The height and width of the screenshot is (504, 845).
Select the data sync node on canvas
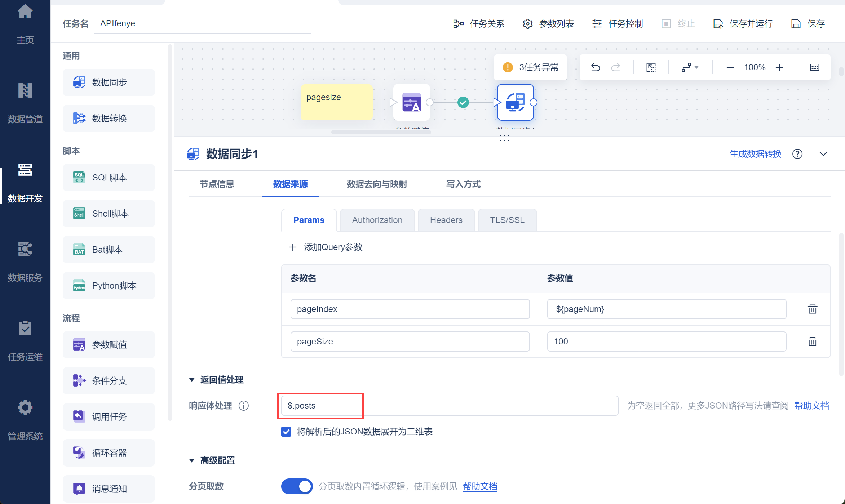coord(515,102)
